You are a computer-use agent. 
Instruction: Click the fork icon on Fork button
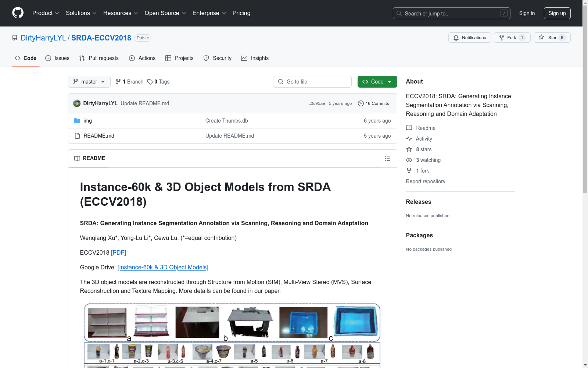coord(502,38)
